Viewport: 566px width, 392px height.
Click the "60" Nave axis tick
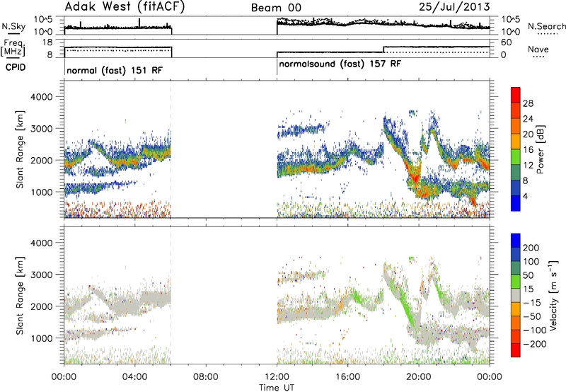pyautogui.click(x=506, y=42)
